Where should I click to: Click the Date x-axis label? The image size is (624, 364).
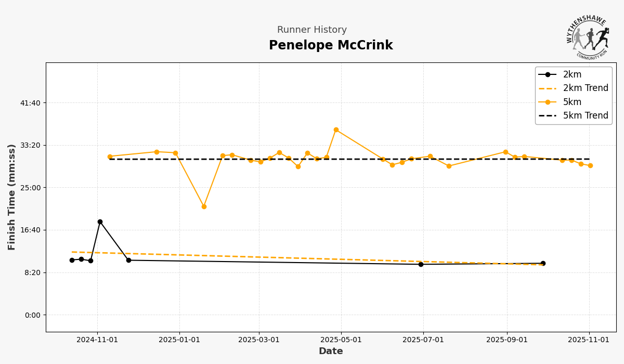pos(331,352)
